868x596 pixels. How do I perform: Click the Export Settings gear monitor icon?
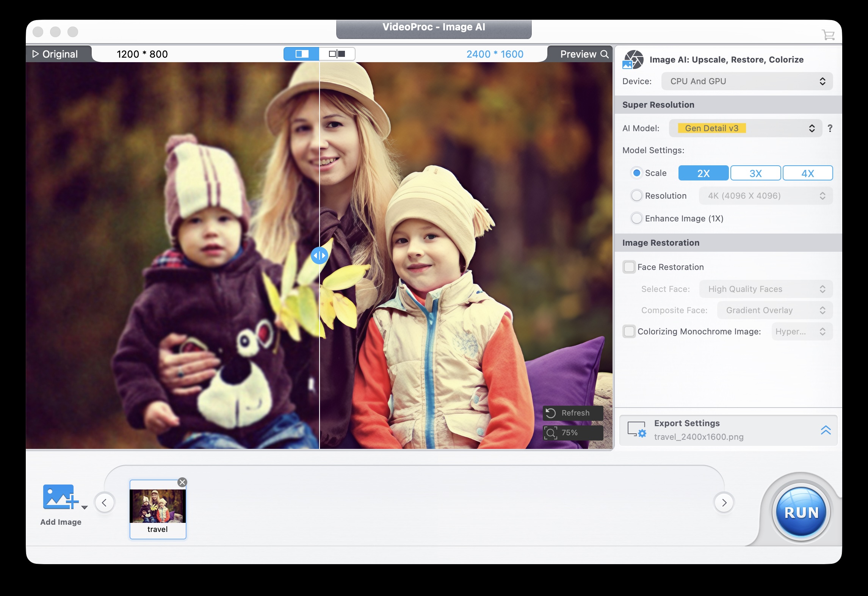636,430
